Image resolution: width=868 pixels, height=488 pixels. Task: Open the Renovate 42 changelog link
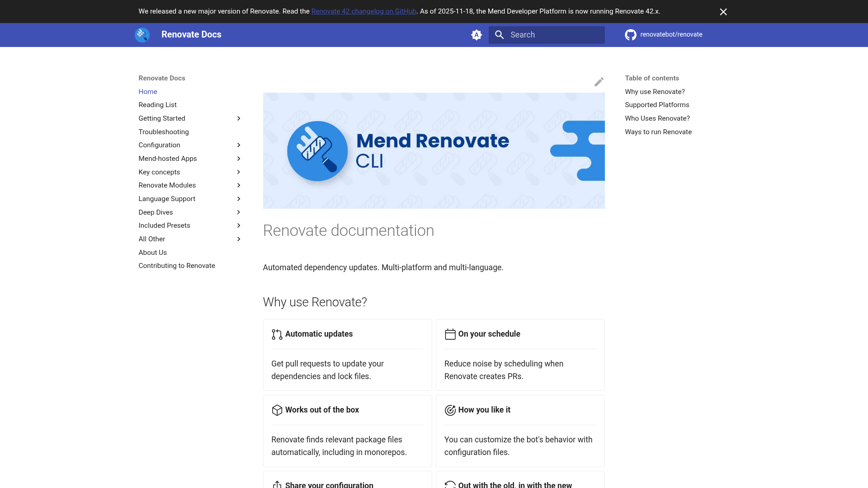click(363, 11)
